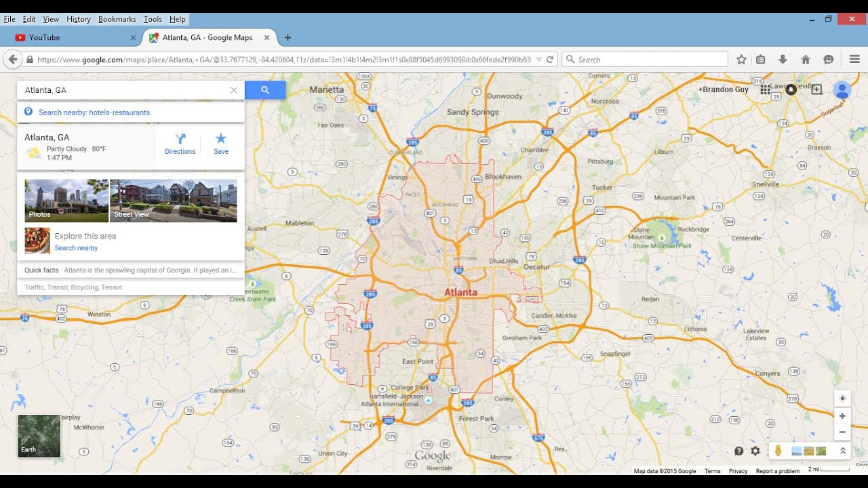Click the Terrain layer option
Image resolution: width=868 pixels, height=488 pixels.
112,287
